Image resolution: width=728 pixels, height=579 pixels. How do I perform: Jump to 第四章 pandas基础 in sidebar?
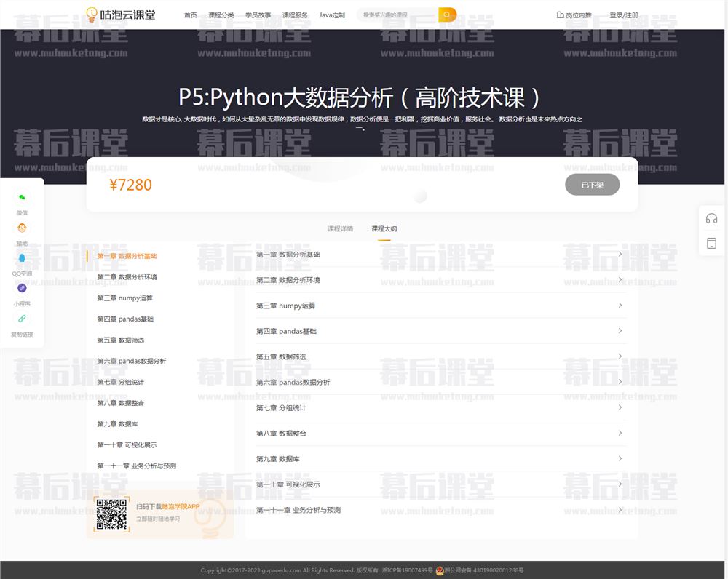[125, 319]
